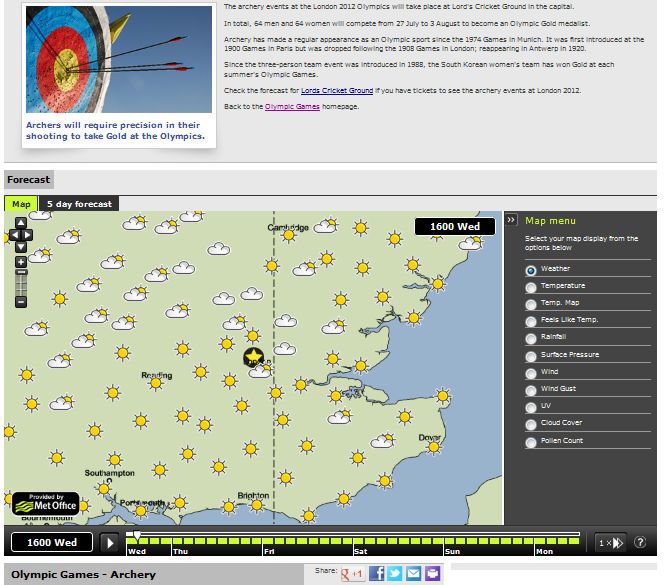Click the Brighton label on map

coord(253,495)
